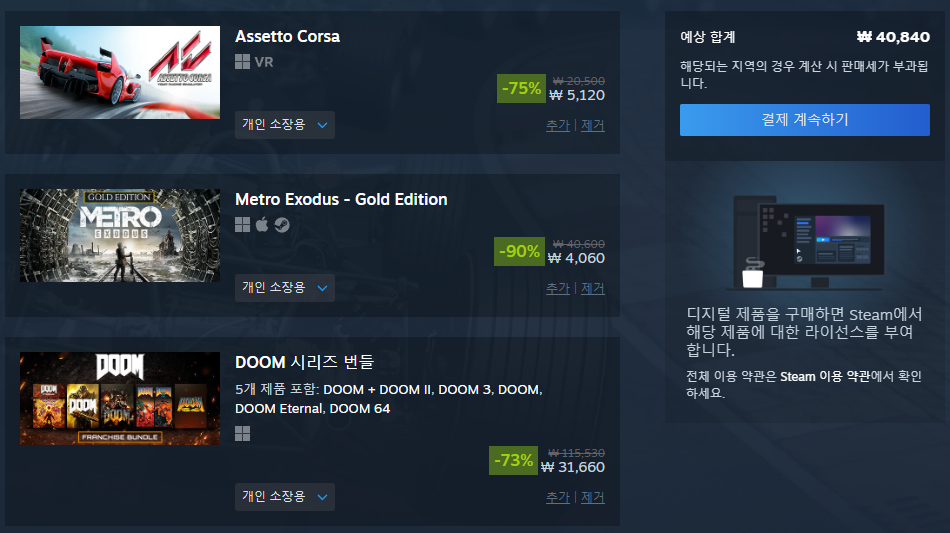This screenshot has width=950, height=533.
Task: Click SteamOS icon for Metro Exodus
Action: coord(282,225)
